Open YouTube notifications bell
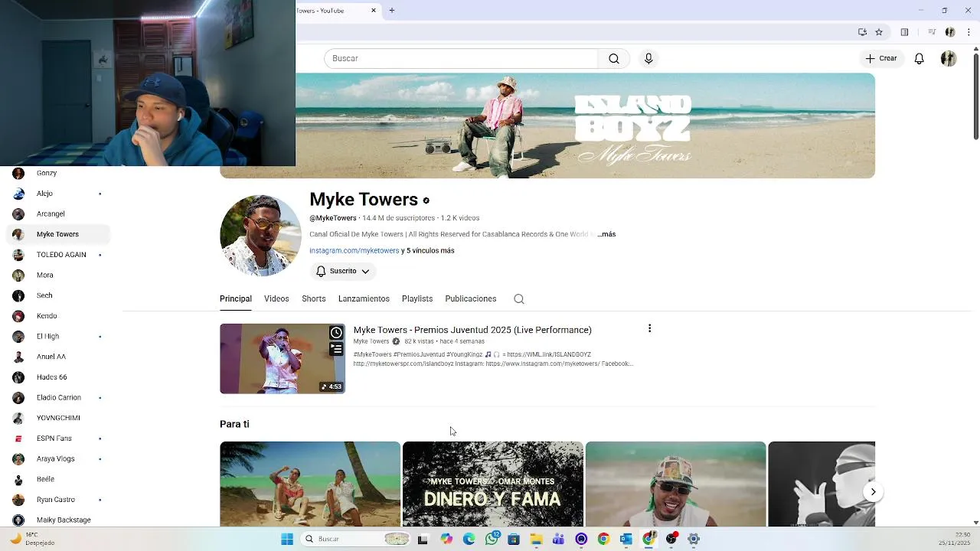 tap(919, 58)
